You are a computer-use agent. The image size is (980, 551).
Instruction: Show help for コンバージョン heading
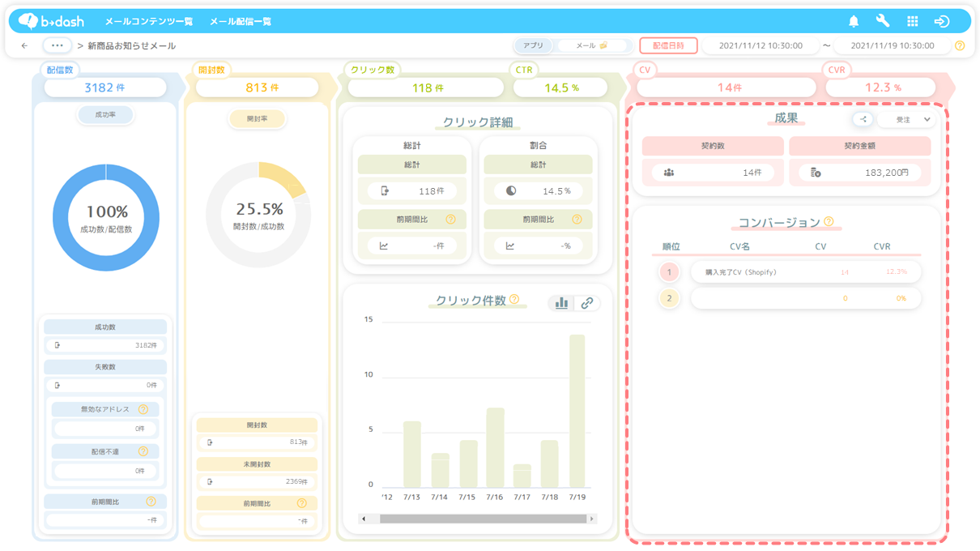pos(829,221)
